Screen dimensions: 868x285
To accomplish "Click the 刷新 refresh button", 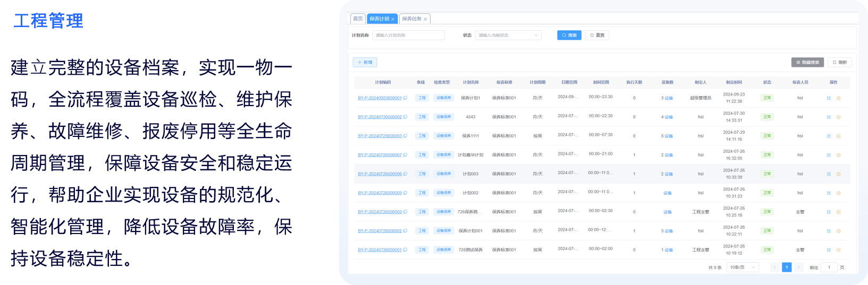I will (839, 63).
